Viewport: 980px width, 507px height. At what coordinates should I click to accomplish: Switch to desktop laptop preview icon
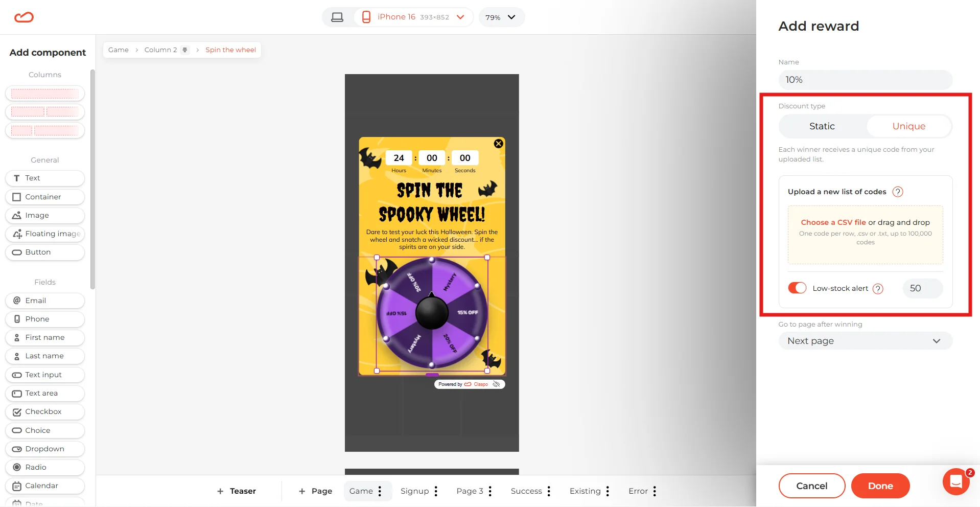pos(337,17)
